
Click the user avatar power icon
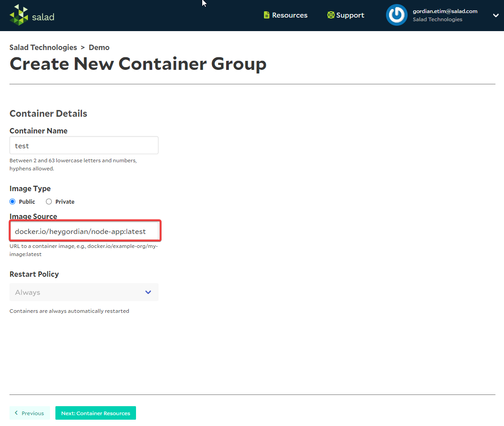click(396, 15)
